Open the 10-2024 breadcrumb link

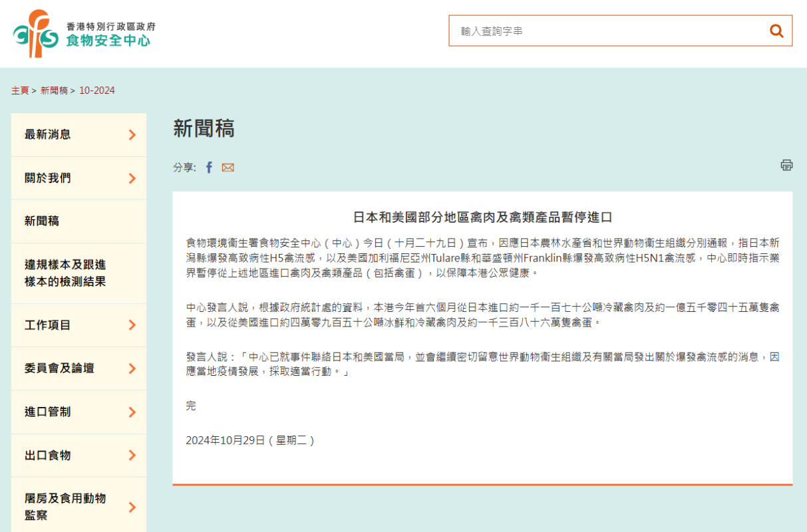point(97,90)
